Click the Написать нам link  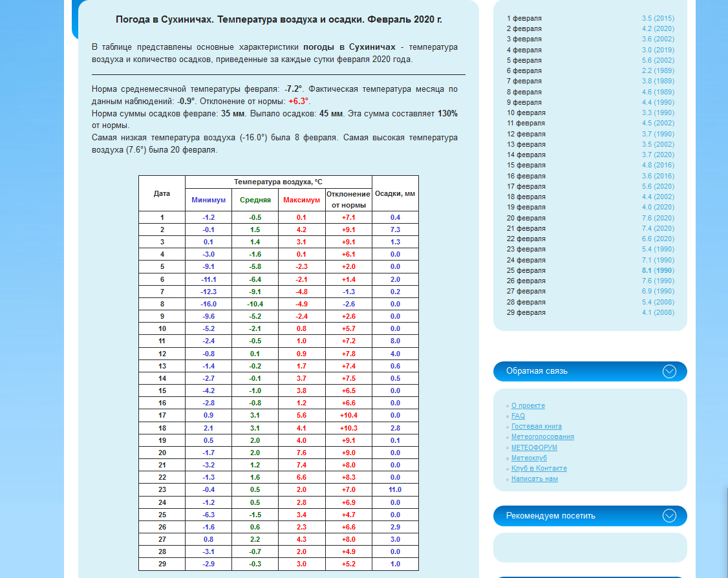click(534, 479)
